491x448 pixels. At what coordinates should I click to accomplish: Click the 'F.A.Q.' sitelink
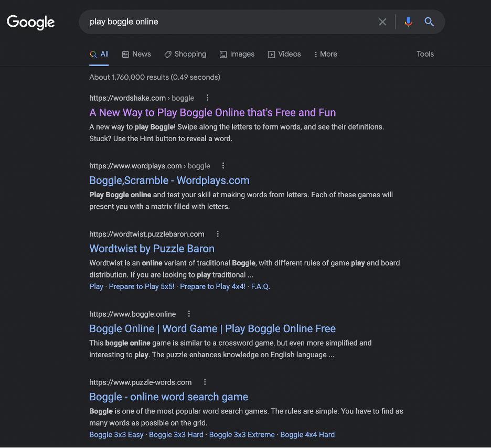(x=261, y=287)
